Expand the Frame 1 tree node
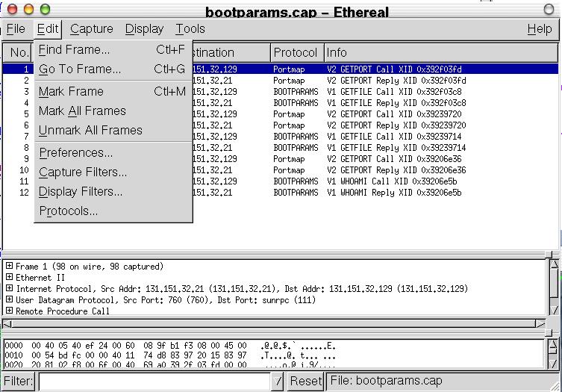Viewport: 562px width, 392px height. click(x=9, y=266)
